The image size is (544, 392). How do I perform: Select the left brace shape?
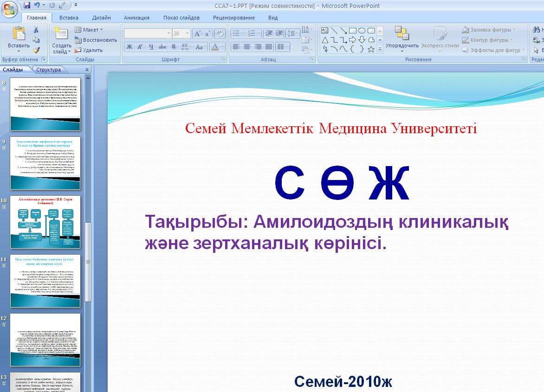point(352,49)
